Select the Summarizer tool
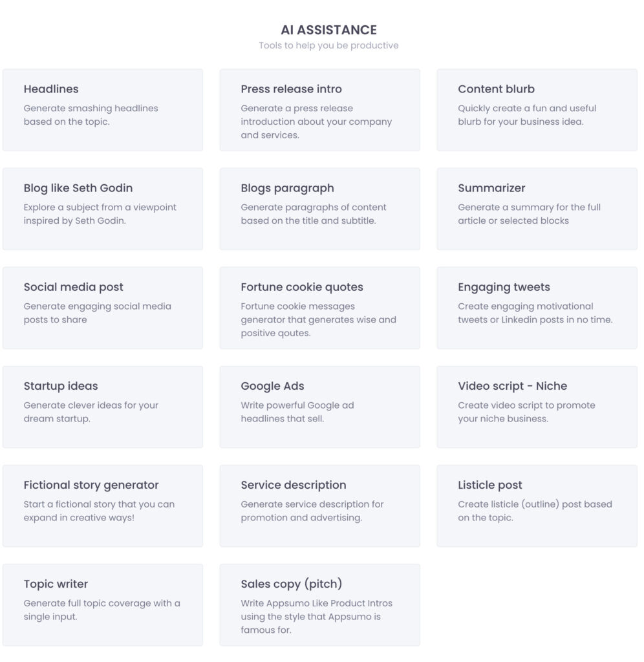Viewport: 644px width, 662px height. point(538,208)
